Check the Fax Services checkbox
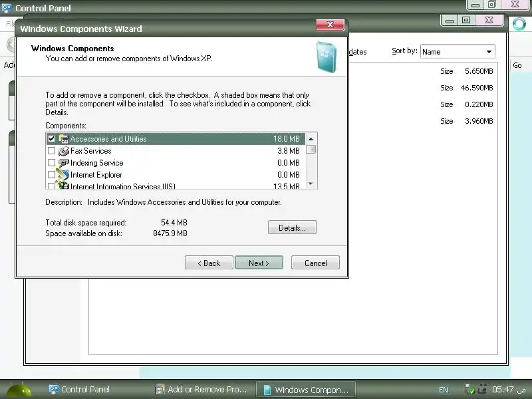 click(x=52, y=151)
